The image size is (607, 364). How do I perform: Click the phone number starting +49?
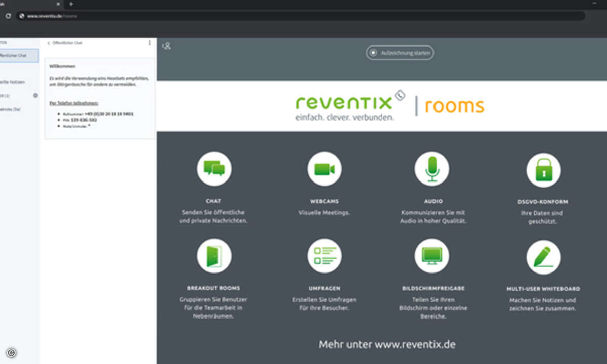pyautogui.click(x=109, y=114)
